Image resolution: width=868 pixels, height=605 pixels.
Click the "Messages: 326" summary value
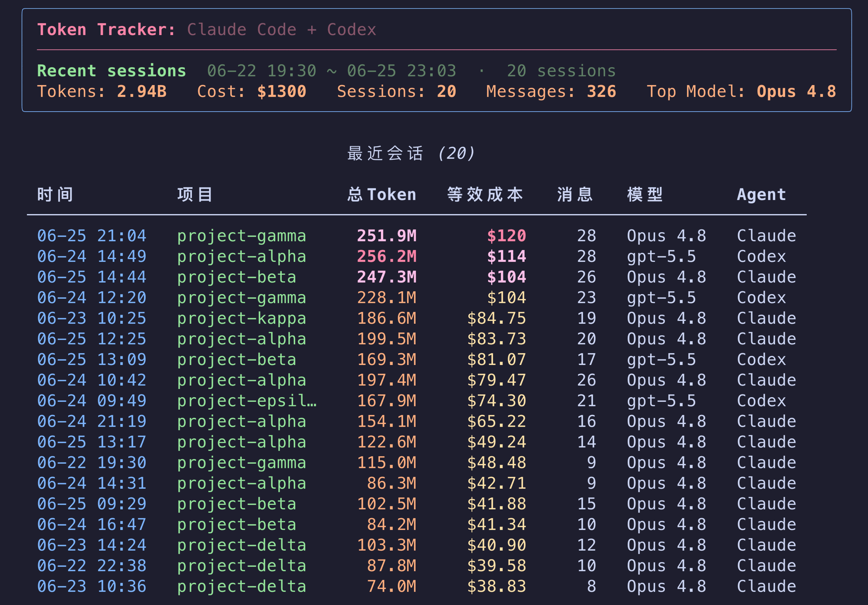point(551,92)
